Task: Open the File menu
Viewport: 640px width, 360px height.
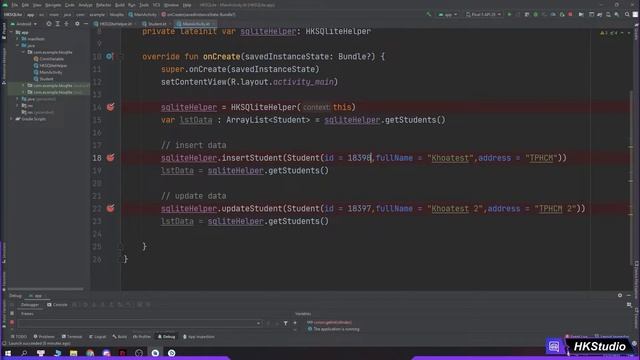Action: tap(15, 5)
